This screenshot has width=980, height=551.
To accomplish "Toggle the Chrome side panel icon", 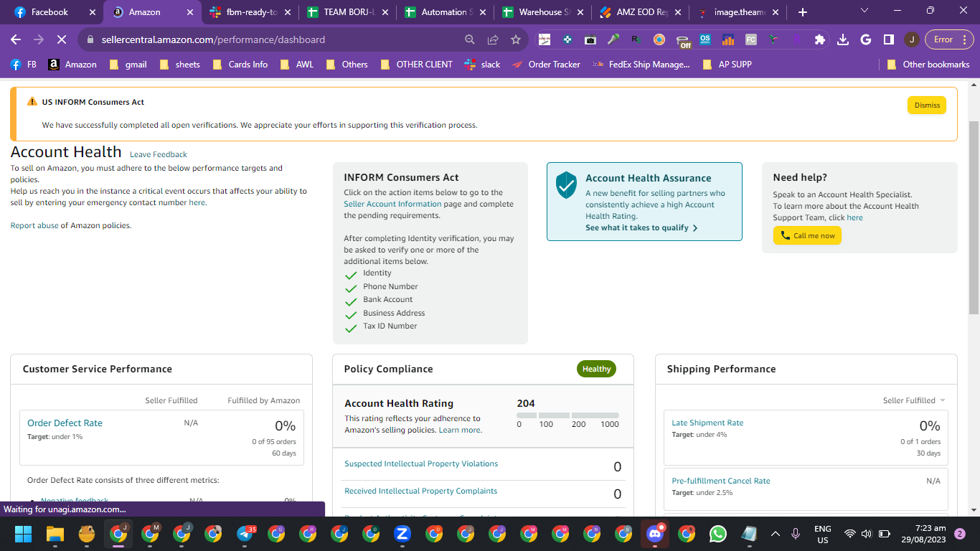I will tap(889, 39).
